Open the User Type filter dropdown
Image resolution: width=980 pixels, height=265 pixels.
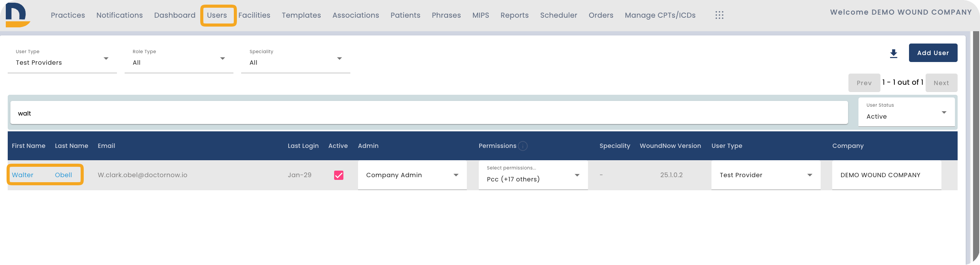(x=62, y=59)
